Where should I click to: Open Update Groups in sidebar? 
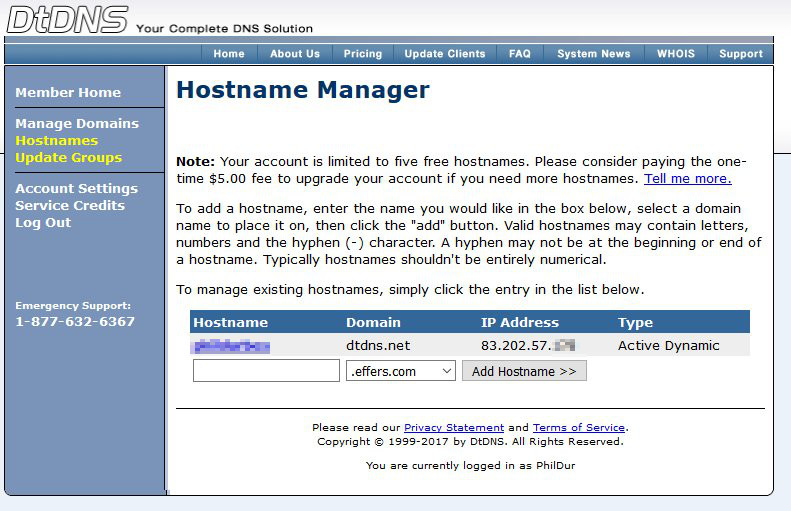click(68, 158)
